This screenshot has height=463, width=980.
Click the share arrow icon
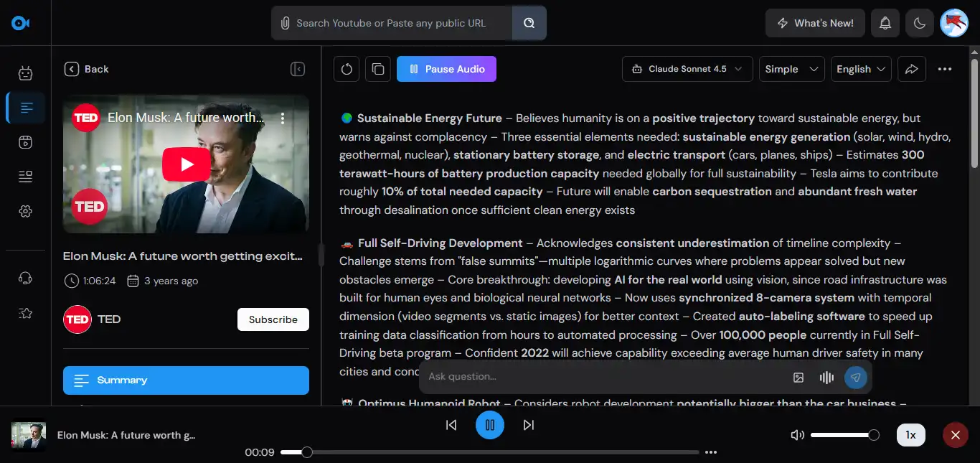pyautogui.click(x=912, y=69)
